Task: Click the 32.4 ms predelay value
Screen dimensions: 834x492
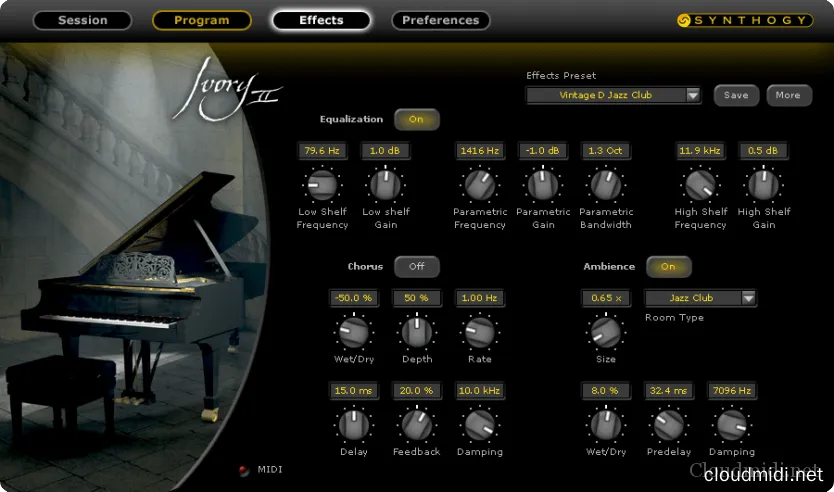Action: tap(669, 390)
